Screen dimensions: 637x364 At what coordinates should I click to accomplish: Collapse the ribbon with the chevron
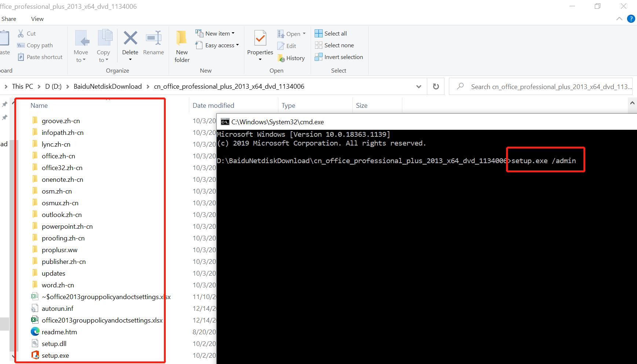coord(619,19)
